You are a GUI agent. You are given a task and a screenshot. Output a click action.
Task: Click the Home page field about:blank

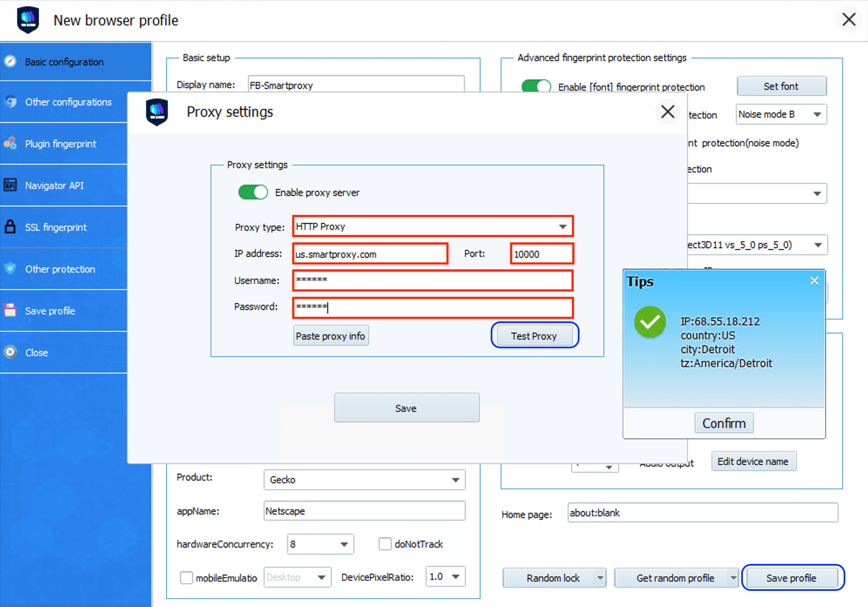[x=702, y=513]
